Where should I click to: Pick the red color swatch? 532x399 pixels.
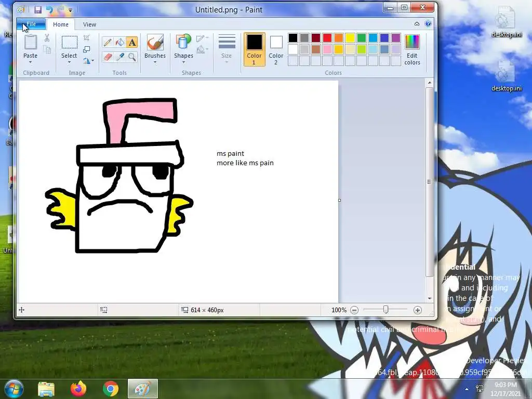(x=327, y=37)
